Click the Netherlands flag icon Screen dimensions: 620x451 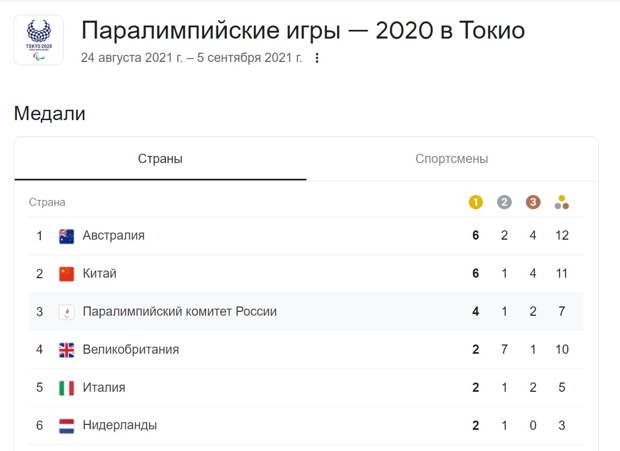pos(66,426)
